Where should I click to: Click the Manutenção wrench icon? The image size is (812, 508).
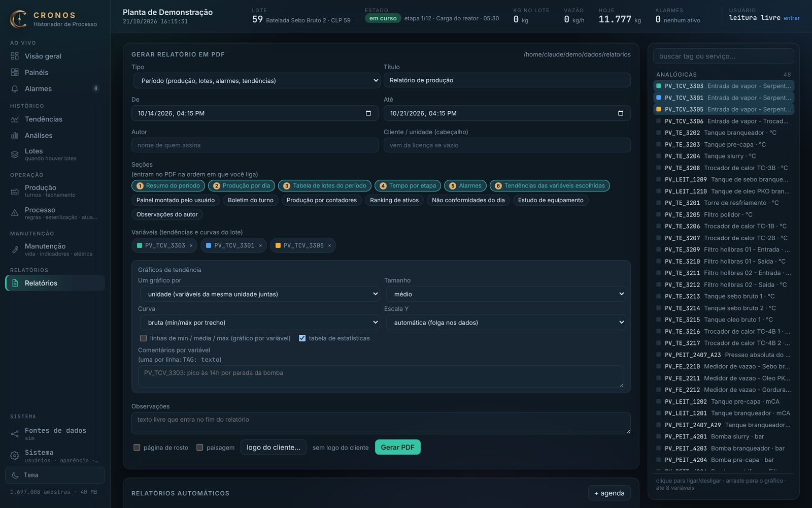pos(15,249)
